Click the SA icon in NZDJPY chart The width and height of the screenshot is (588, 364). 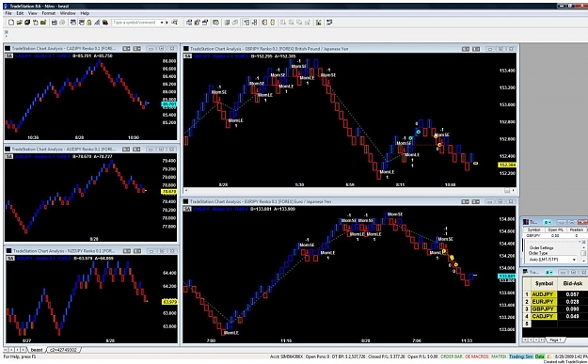coord(10,258)
